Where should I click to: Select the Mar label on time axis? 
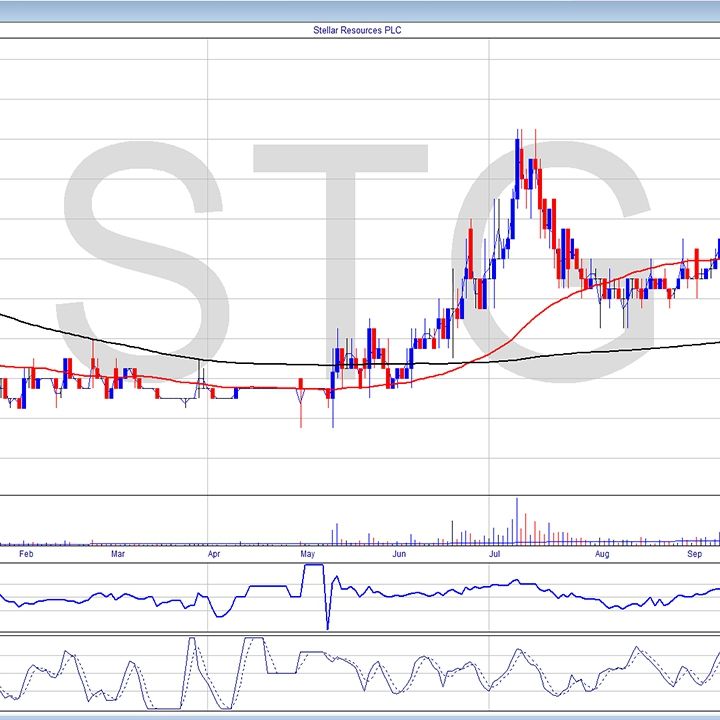[x=118, y=553]
